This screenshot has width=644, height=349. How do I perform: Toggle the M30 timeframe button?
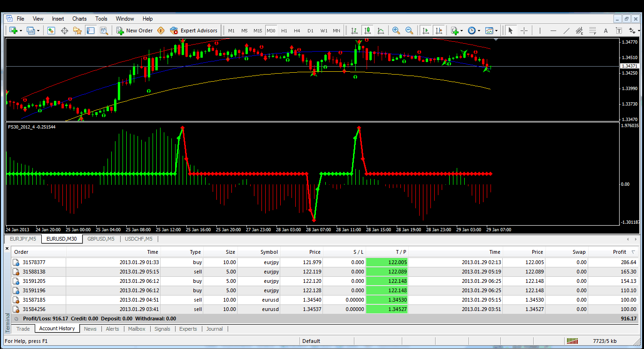271,30
